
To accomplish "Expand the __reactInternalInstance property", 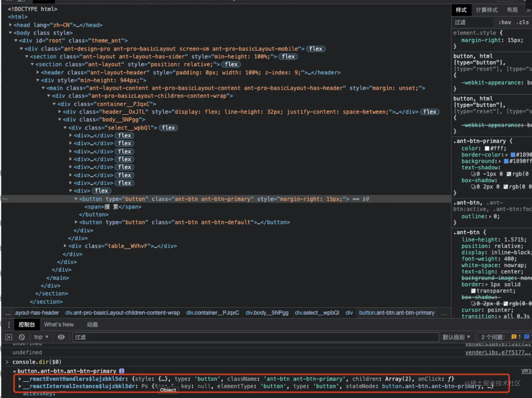I will (x=20, y=386).
